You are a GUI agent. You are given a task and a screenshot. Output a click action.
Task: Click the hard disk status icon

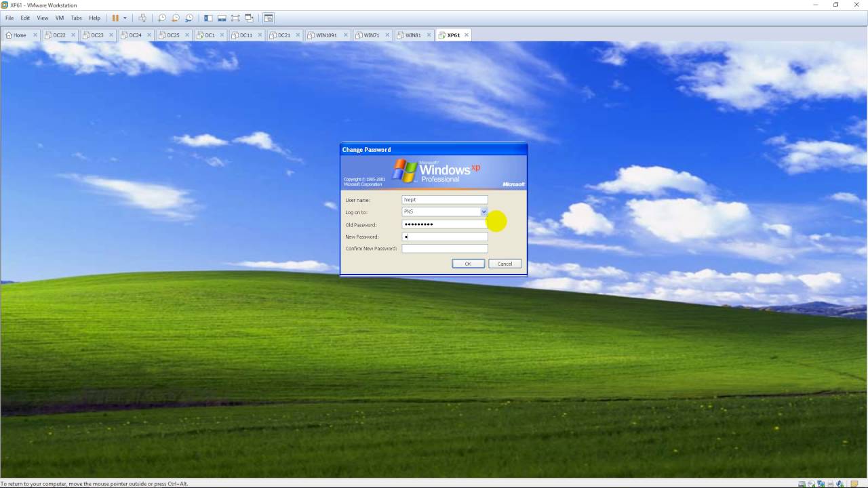tap(802, 484)
